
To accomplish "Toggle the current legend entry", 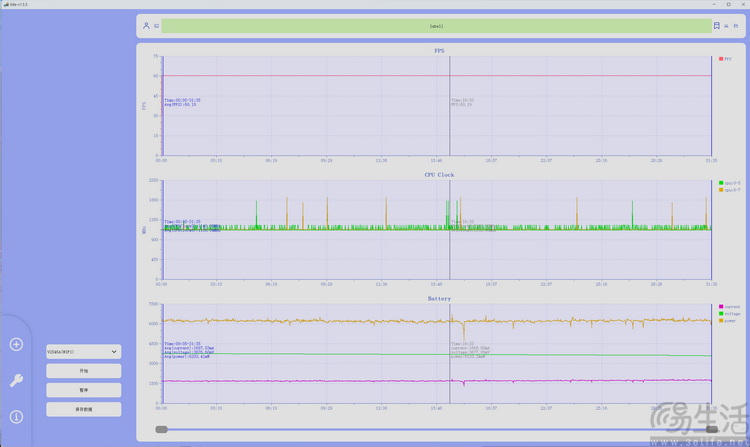I will click(x=729, y=306).
